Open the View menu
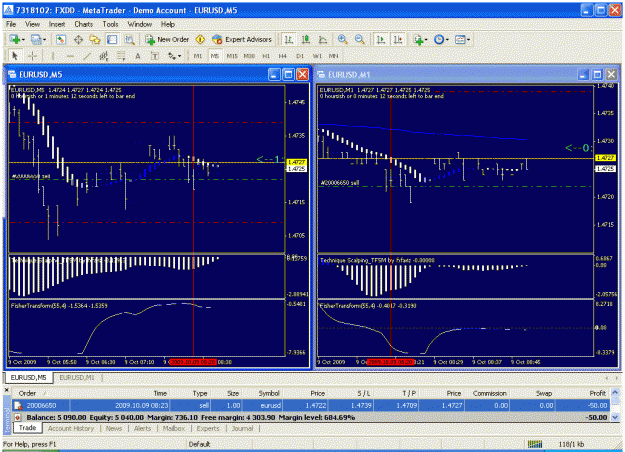 (x=32, y=24)
